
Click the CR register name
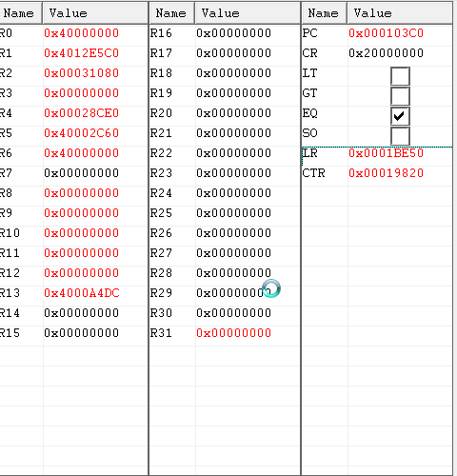click(309, 53)
